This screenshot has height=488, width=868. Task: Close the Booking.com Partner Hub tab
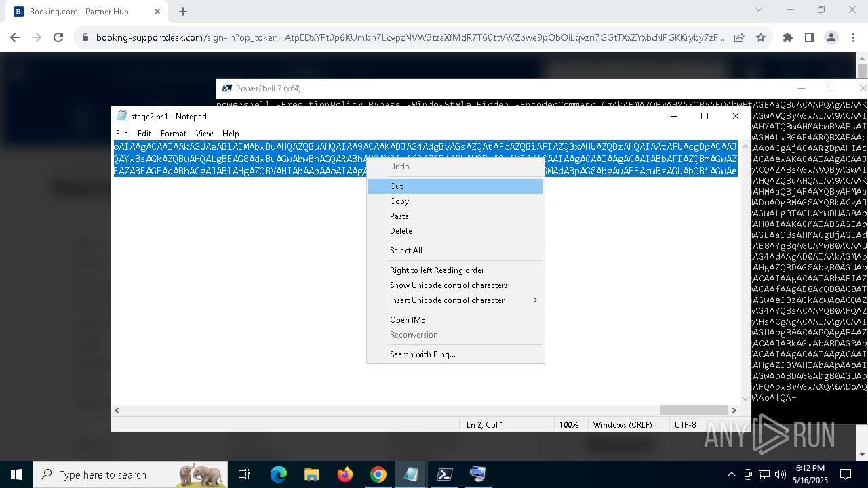pyautogui.click(x=157, y=12)
